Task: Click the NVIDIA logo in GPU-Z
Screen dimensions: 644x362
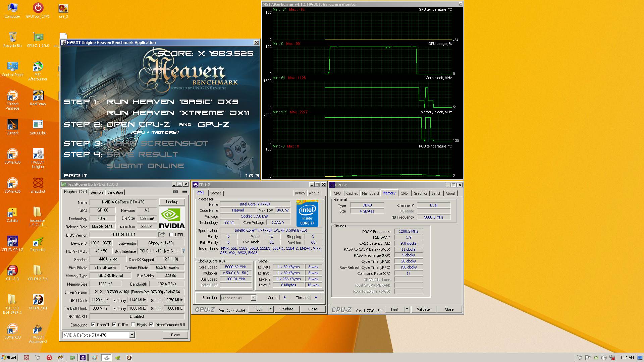Action: [172, 218]
